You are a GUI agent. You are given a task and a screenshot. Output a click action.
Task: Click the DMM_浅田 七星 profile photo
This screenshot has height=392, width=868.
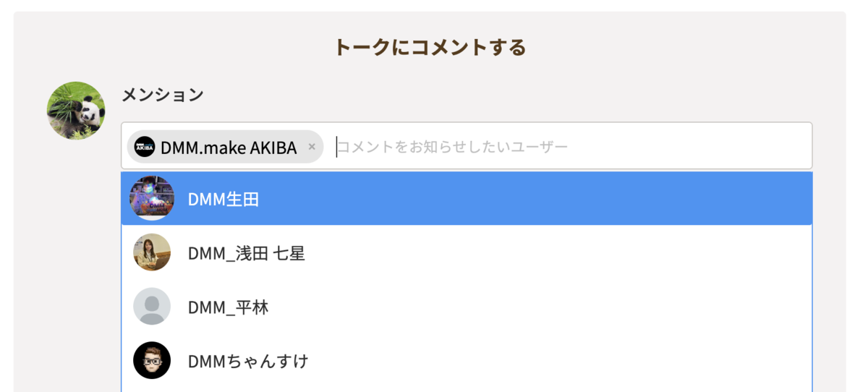[x=152, y=252]
